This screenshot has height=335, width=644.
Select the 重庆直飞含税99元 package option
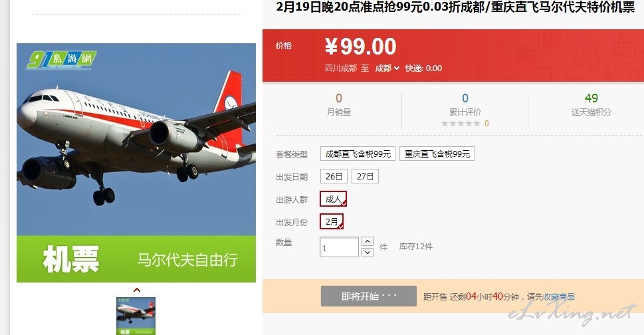[x=437, y=154]
